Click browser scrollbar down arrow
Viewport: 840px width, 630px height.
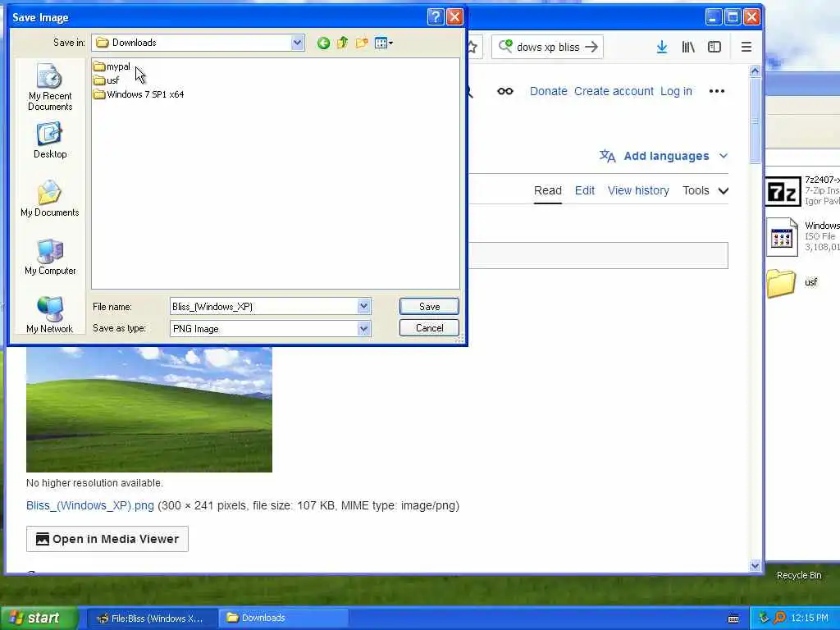pos(756,565)
